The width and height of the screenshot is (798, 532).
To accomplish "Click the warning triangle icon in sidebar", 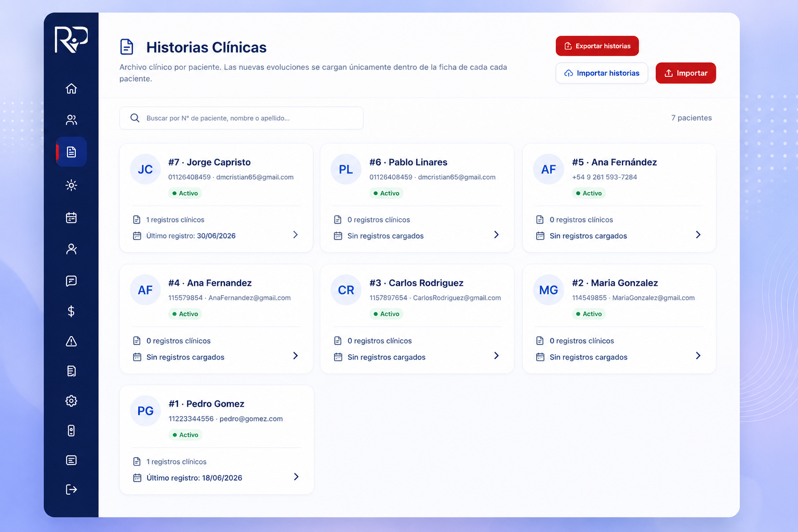I will click(71, 341).
